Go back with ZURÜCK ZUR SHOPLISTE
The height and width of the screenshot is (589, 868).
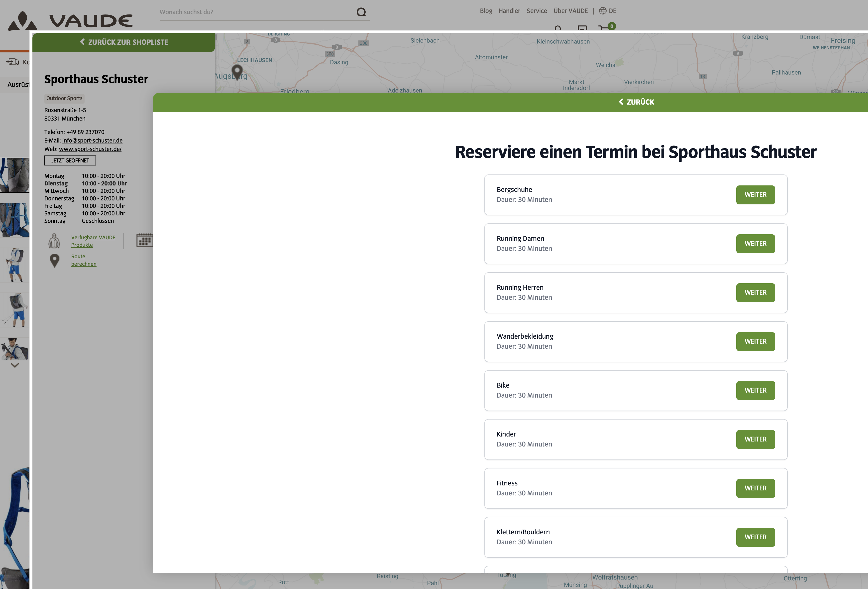124,42
